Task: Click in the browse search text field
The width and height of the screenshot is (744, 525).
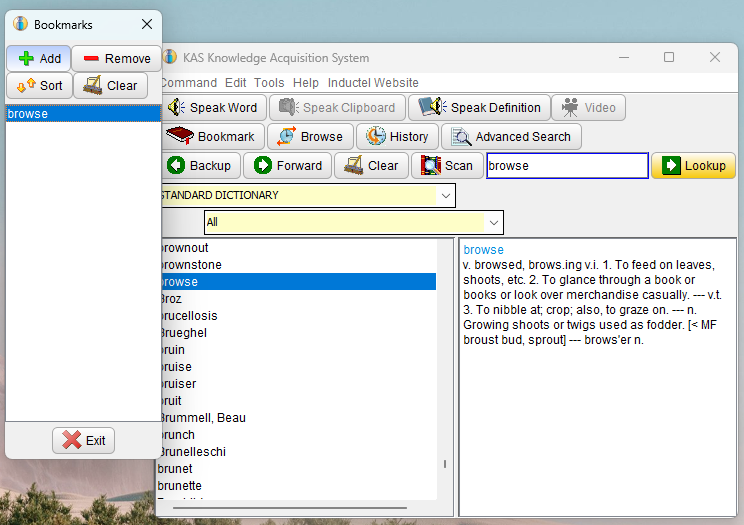Action: tap(567, 166)
